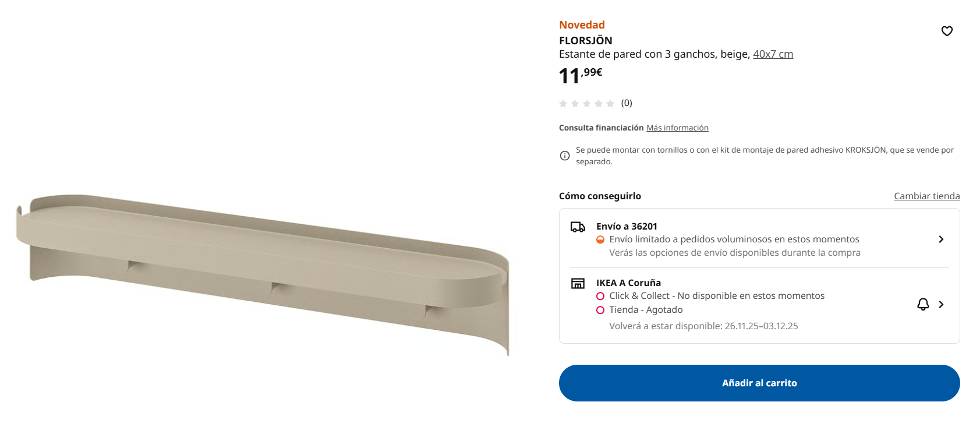980x423 pixels.
Task: Click the bell notification icon for stock alerts
Action: [923, 304]
